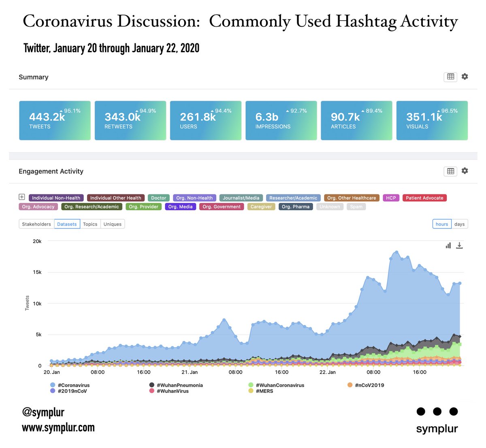Open the 443.2k Tweets card
This screenshot has height=448, width=486.
pyautogui.click(x=55, y=121)
